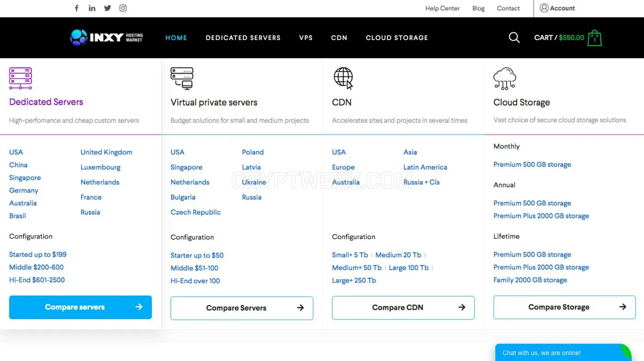This screenshot has width=644, height=361.
Task: Select Latvia VPS location
Action: 251,167
